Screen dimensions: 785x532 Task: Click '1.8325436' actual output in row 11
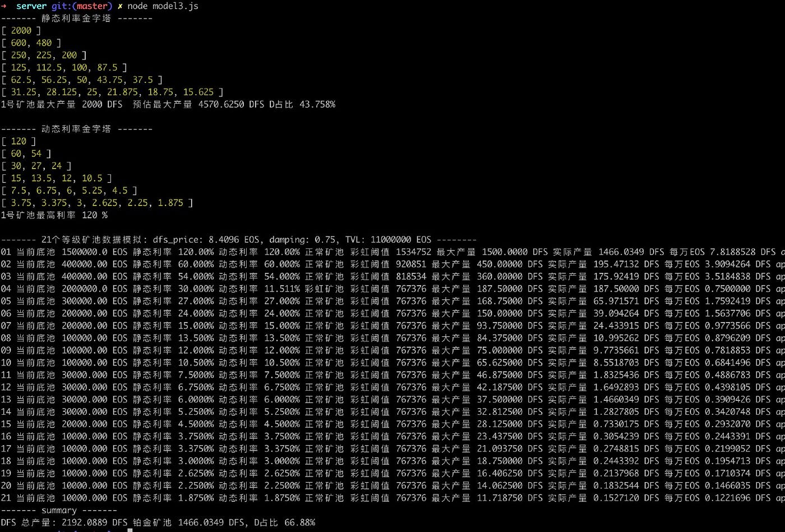(616, 376)
